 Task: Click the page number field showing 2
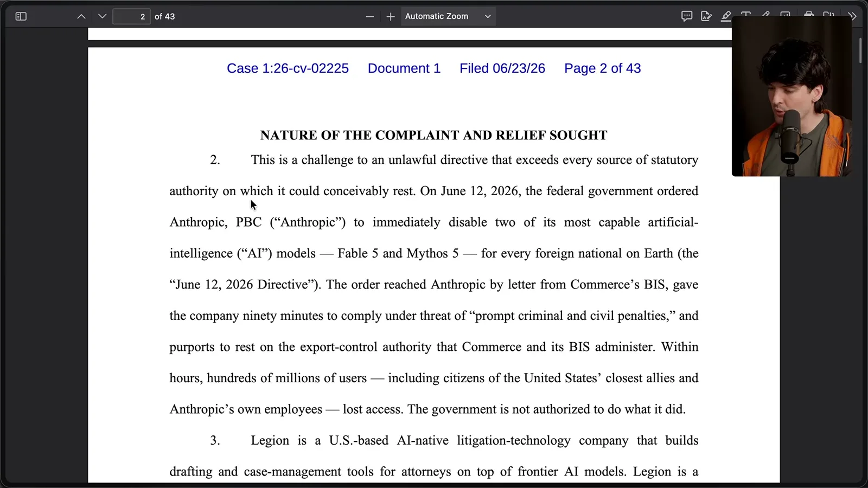click(x=131, y=16)
